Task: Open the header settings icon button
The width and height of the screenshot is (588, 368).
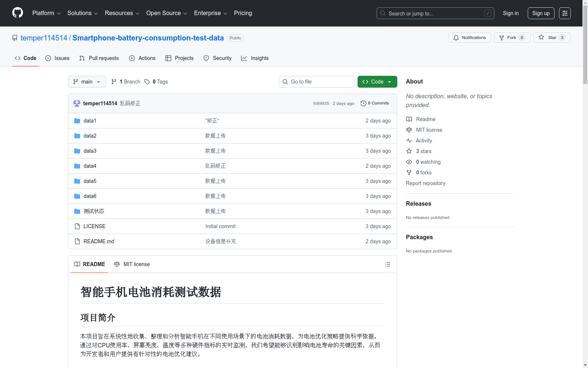Action: (565, 13)
